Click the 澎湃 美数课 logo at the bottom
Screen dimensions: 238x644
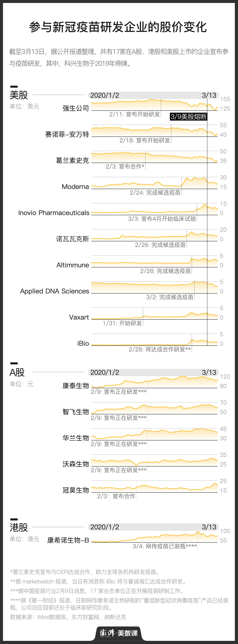click(x=119, y=633)
